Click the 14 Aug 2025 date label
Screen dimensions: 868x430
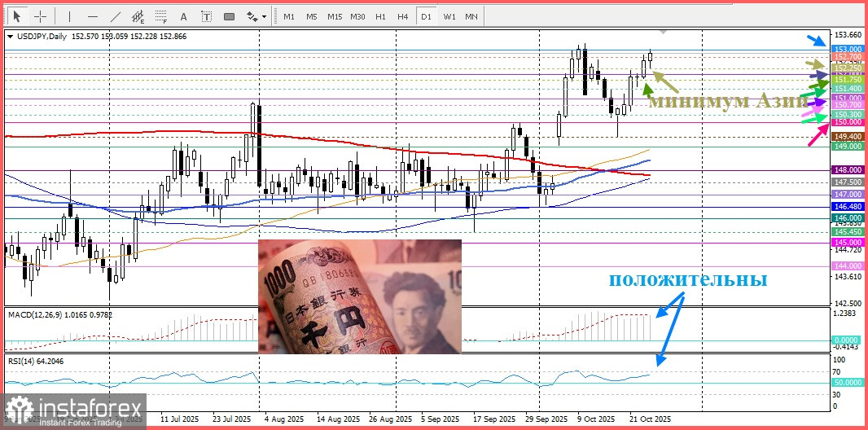(336, 419)
